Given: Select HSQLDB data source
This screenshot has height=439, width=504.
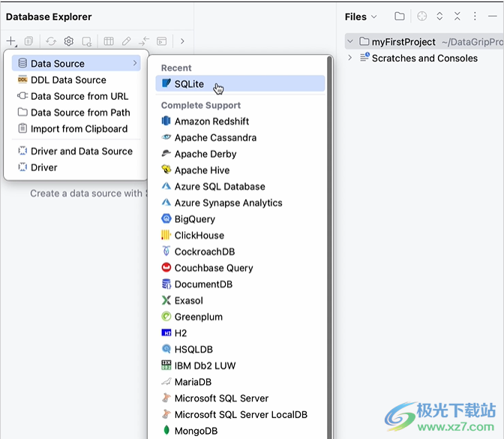Looking at the screenshot, I should point(240,350).
